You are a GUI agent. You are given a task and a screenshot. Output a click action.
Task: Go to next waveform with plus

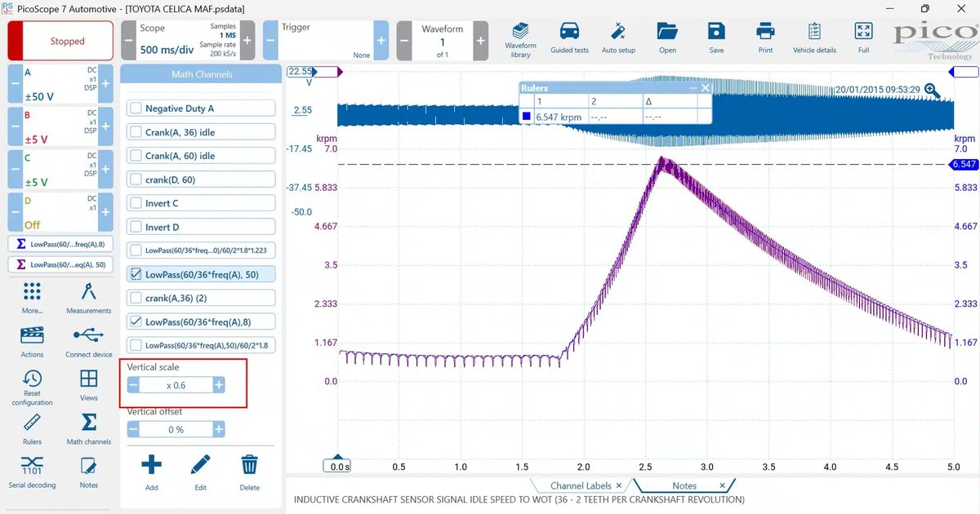coord(480,40)
